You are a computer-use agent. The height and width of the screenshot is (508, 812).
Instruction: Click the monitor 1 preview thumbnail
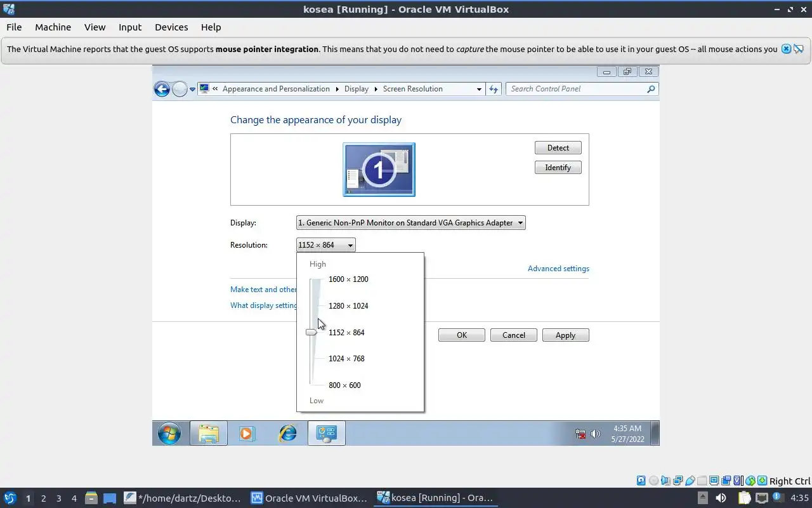click(379, 170)
